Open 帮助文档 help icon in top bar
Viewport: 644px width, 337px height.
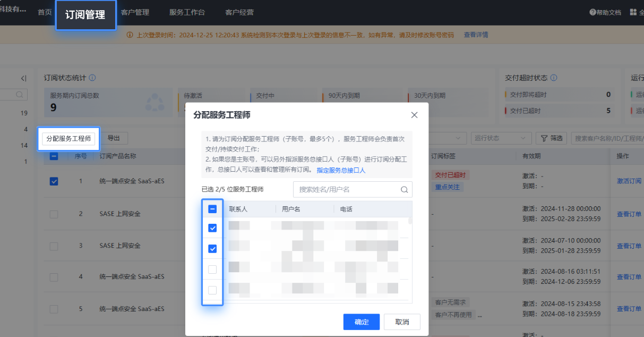pyautogui.click(x=593, y=12)
